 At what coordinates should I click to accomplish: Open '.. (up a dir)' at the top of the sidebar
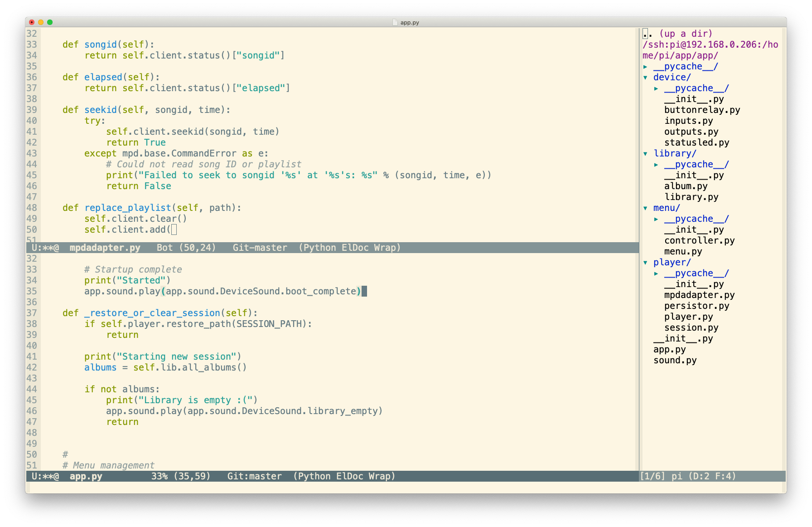[677, 34]
